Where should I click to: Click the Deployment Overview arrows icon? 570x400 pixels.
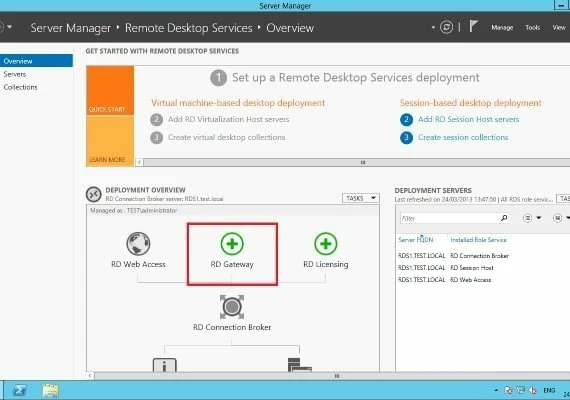pyautogui.click(x=93, y=194)
